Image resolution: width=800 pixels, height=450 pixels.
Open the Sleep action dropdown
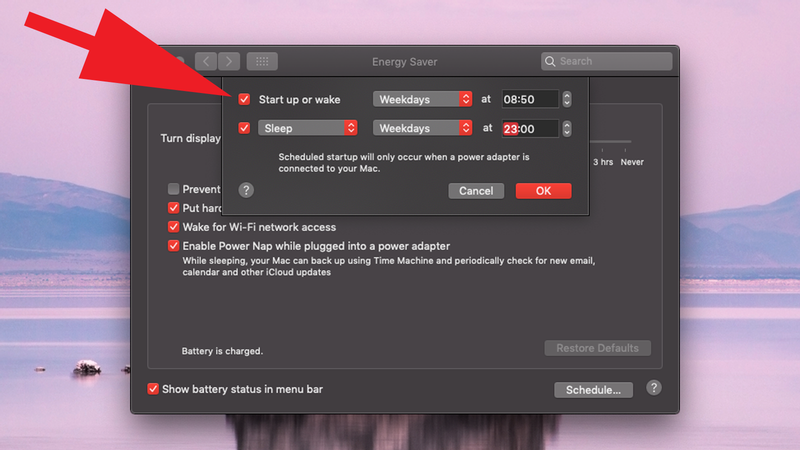[x=308, y=128]
